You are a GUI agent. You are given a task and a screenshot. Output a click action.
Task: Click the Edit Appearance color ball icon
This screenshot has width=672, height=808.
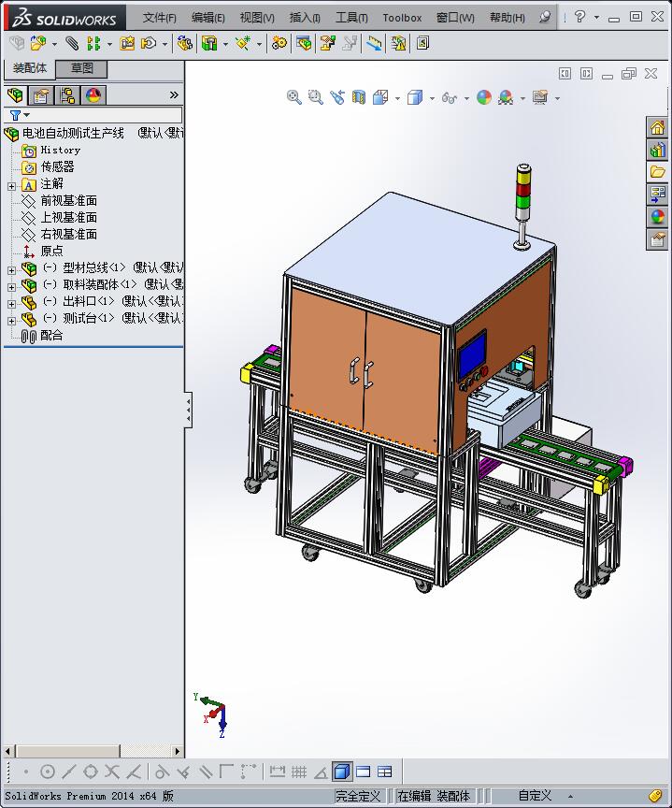click(x=484, y=97)
